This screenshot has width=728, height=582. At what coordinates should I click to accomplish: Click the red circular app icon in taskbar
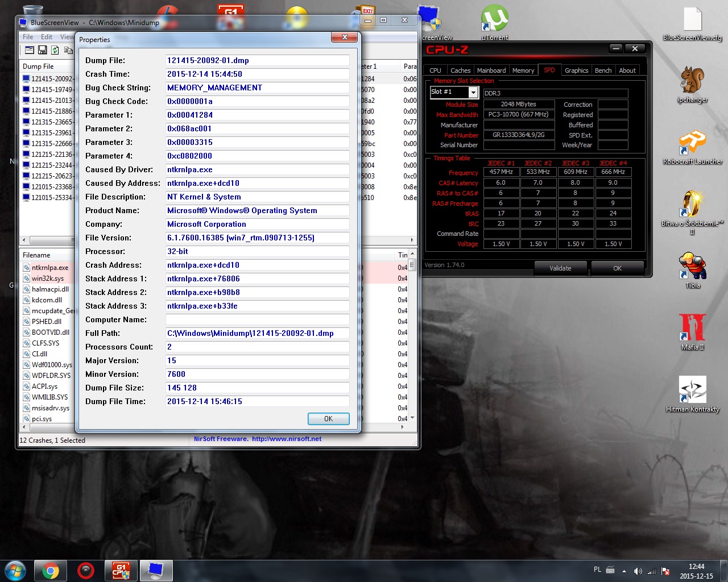(x=86, y=571)
